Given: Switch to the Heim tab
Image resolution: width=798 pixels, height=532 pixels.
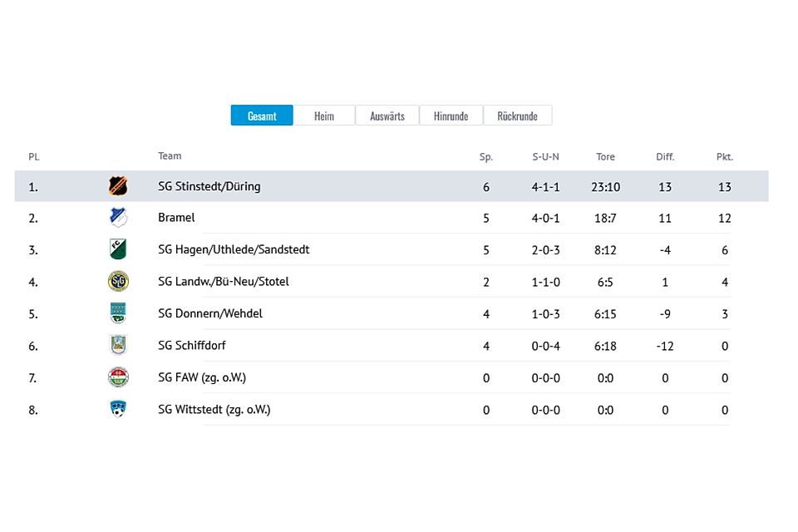Looking at the screenshot, I should pyautogui.click(x=324, y=116).
